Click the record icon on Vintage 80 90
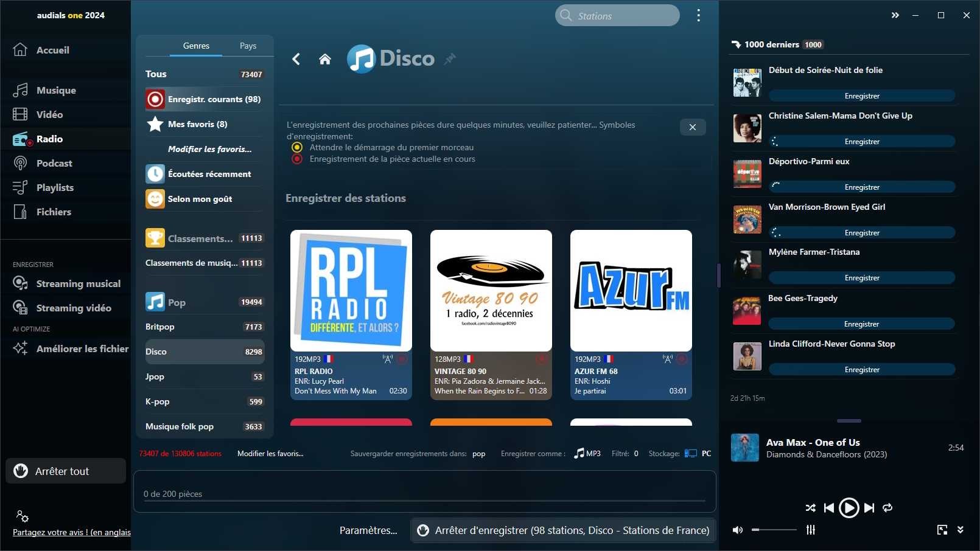 (x=541, y=359)
